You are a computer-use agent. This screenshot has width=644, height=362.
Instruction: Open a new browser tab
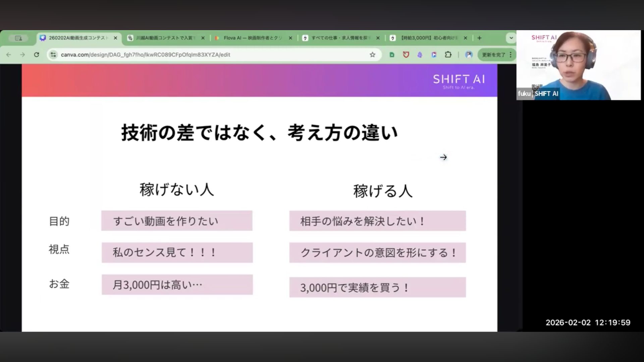coord(479,38)
